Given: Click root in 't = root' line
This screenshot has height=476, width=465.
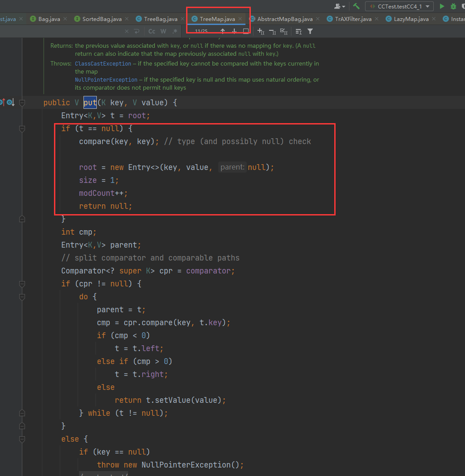Looking at the screenshot, I should pos(137,116).
